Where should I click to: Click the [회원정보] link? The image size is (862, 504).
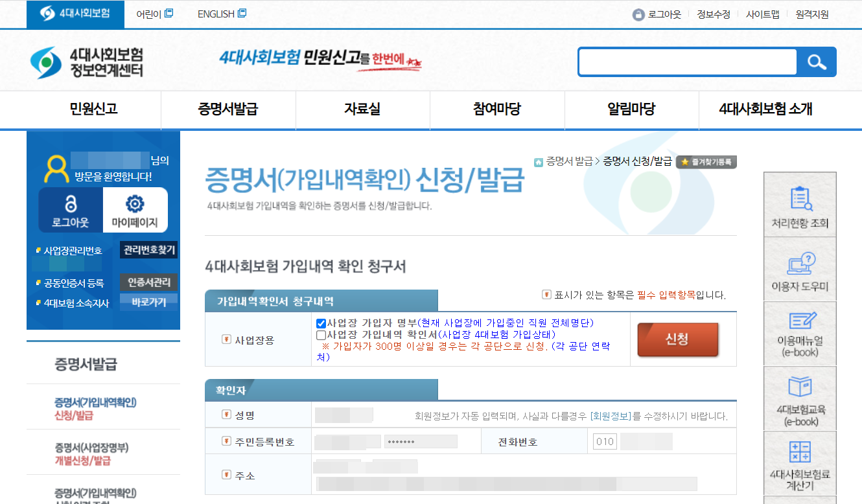click(x=611, y=416)
